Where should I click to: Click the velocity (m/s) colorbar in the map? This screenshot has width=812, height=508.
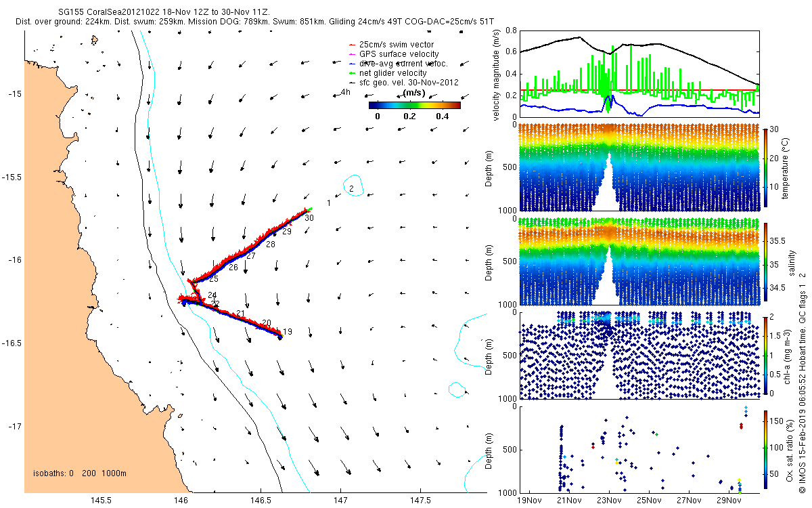(414, 105)
